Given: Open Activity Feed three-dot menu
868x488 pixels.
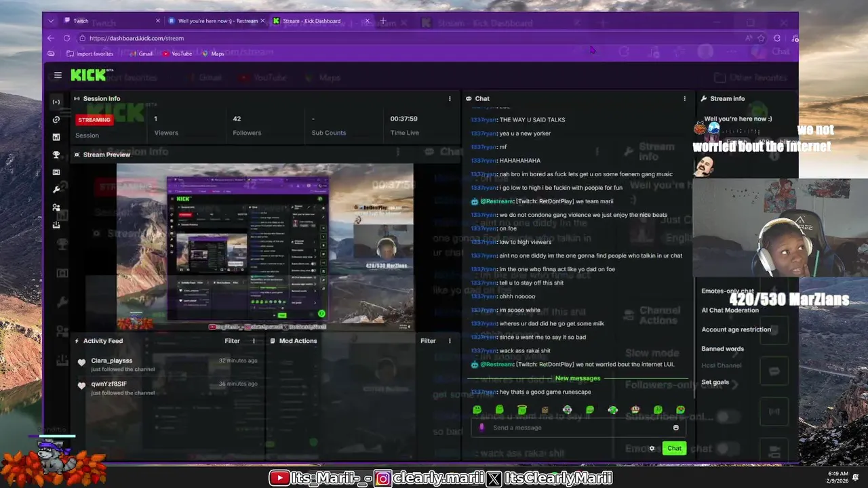Looking at the screenshot, I should click(x=254, y=341).
